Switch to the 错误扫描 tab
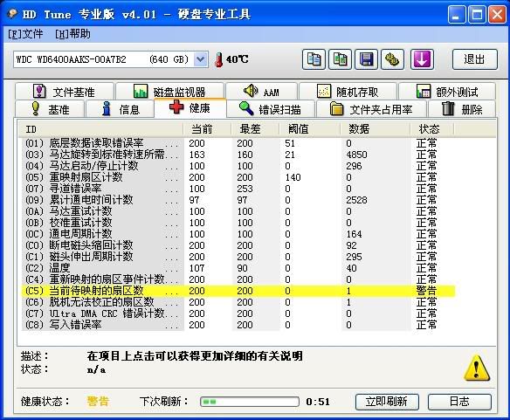This screenshot has width=510, height=420. [x=271, y=109]
